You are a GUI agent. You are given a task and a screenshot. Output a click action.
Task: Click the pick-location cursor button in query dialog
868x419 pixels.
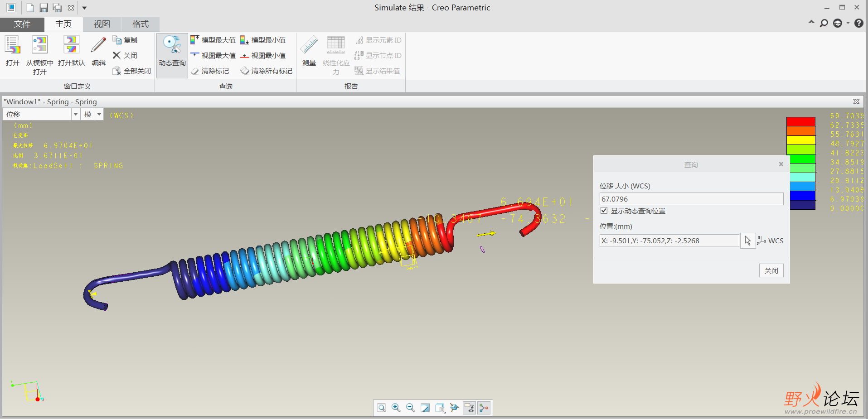(x=748, y=241)
